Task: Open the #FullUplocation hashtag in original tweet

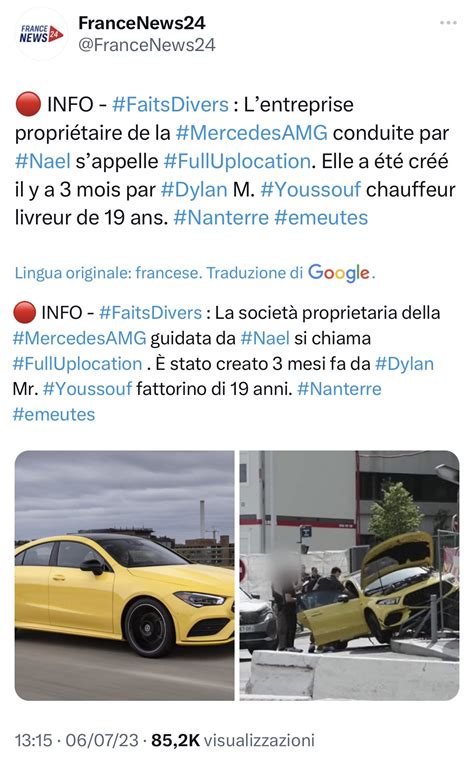Action: (x=237, y=161)
